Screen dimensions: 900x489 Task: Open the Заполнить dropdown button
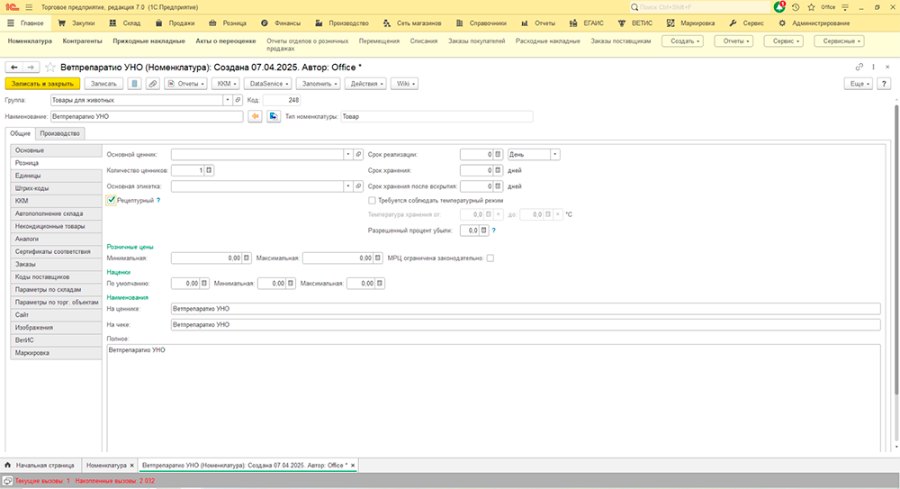tap(318, 84)
